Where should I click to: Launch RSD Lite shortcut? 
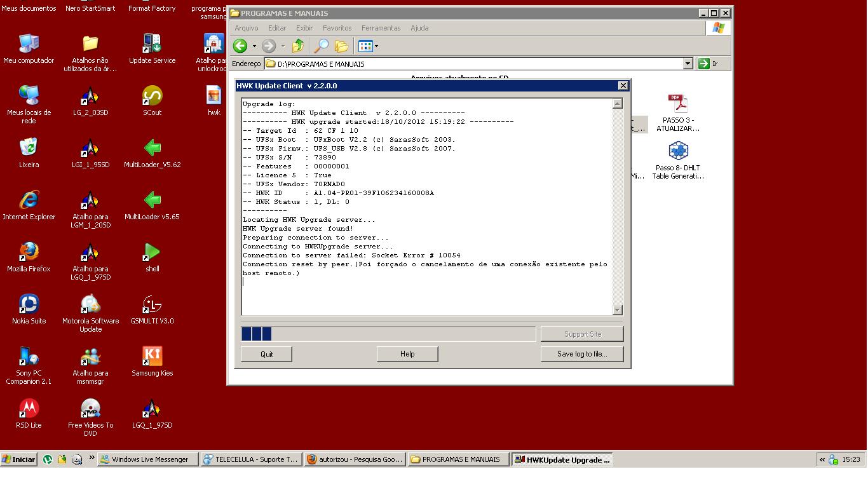click(x=29, y=414)
